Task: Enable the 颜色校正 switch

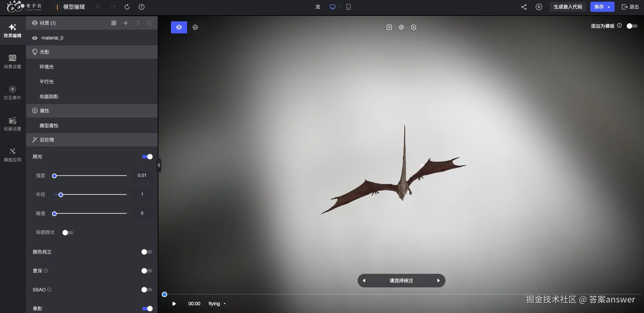Action: click(147, 252)
